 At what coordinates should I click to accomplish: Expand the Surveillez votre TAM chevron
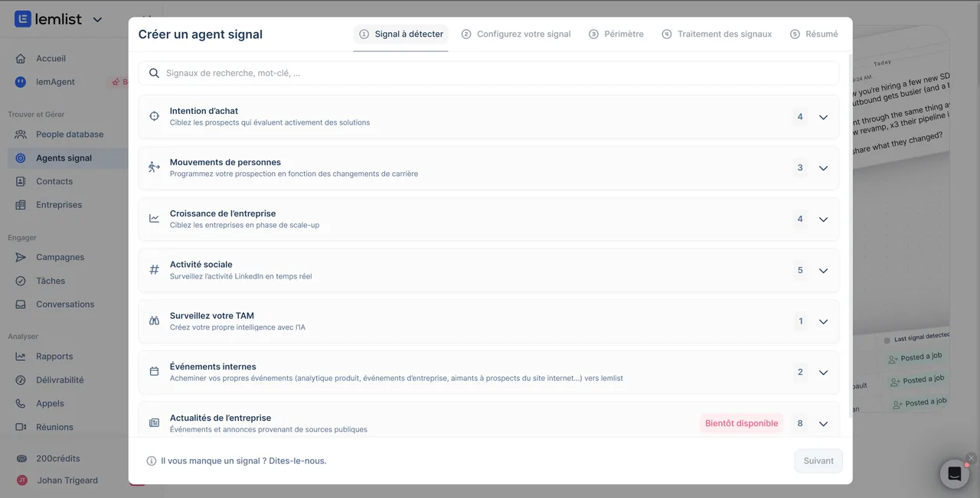(823, 321)
